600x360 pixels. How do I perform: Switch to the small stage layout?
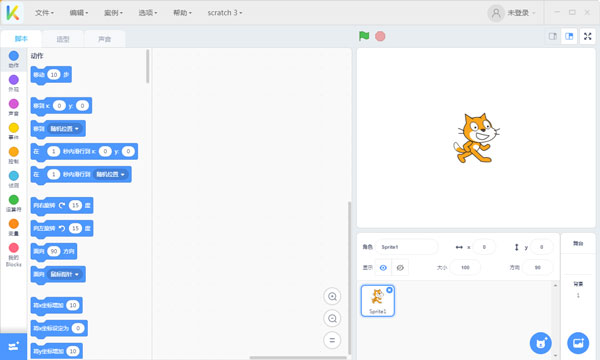coord(553,36)
